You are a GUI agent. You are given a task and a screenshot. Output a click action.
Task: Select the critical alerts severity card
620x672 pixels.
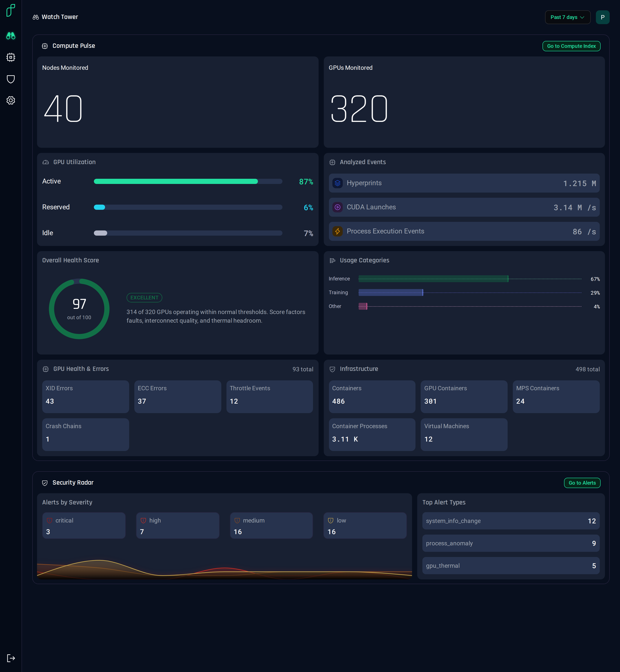84,526
